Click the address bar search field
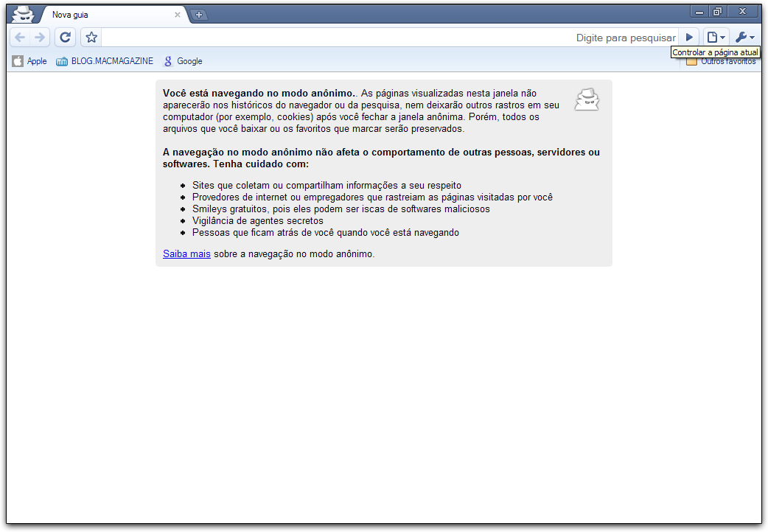The height and width of the screenshot is (532, 768). [389, 38]
